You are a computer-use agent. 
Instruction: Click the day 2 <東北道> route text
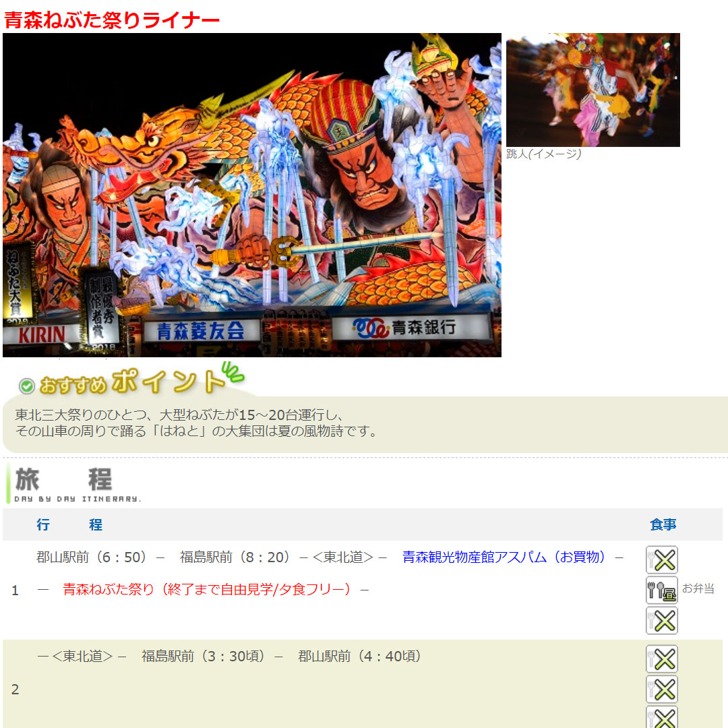82,656
